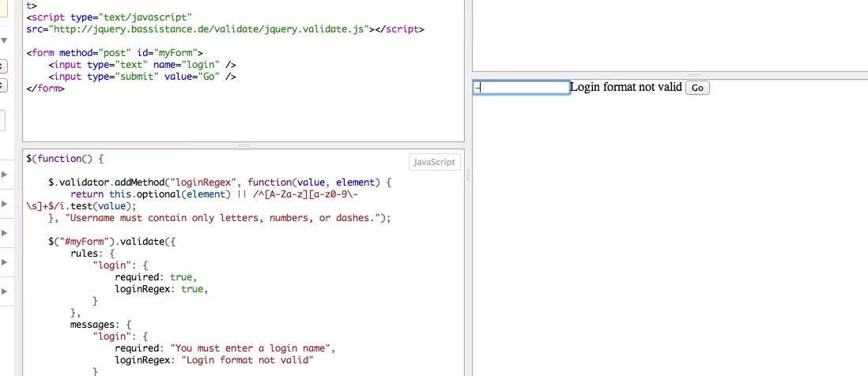Viewport: 868px width, 376px height.
Task: Click the loginRegex: "Login format not valid" code line
Action: pos(214,360)
